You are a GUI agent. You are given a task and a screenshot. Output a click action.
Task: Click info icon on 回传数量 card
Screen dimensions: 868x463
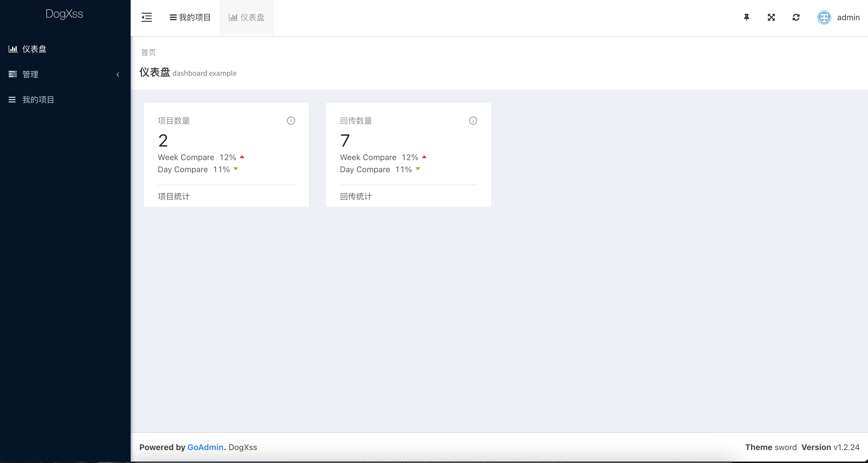tap(473, 121)
